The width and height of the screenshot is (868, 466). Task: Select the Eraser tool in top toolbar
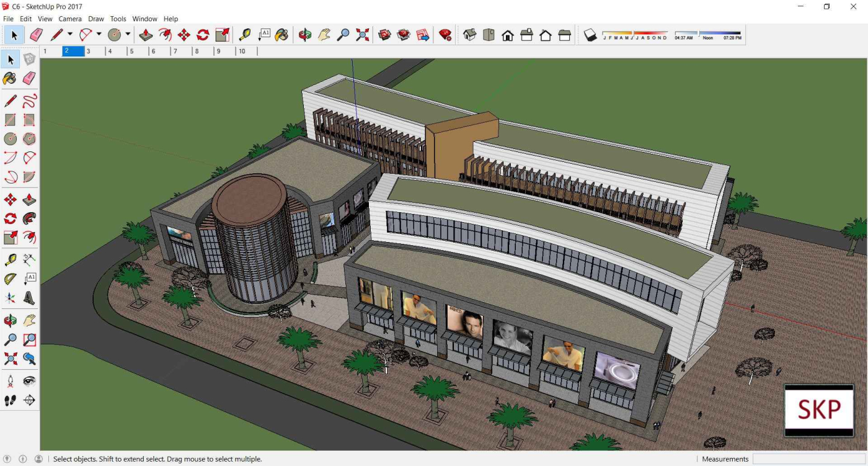tap(36, 35)
